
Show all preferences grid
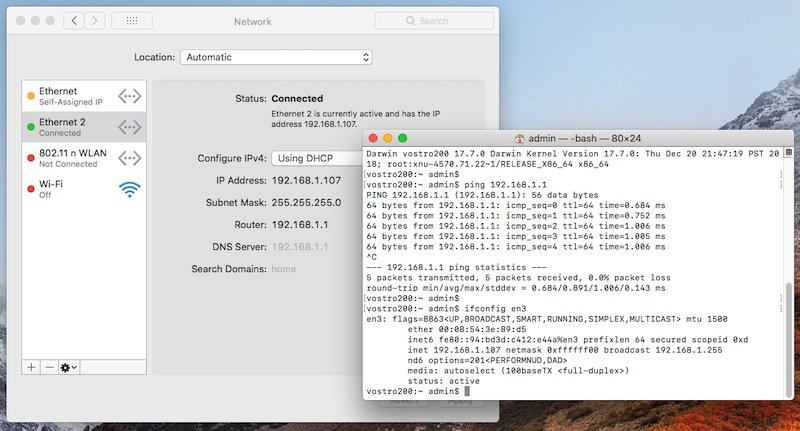pyautogui.click(x=132, y=21)
